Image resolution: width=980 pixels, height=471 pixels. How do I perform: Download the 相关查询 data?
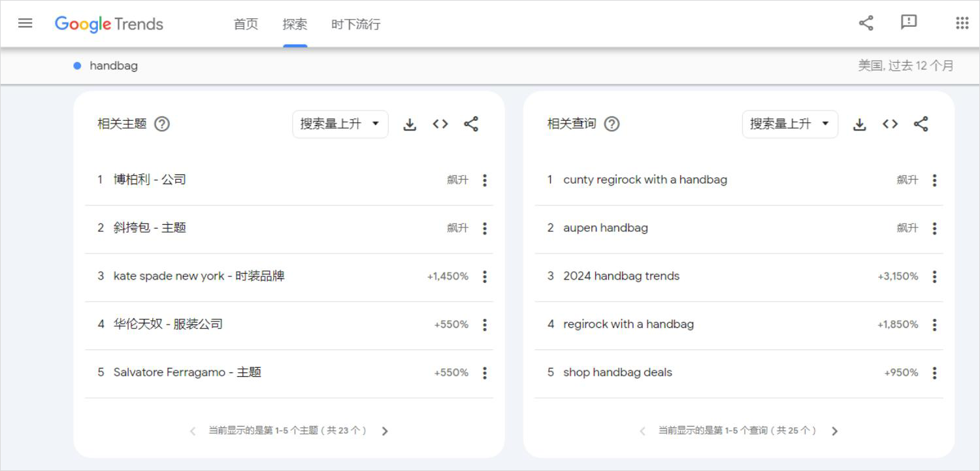pyautogui.click(x=859, y=123)
